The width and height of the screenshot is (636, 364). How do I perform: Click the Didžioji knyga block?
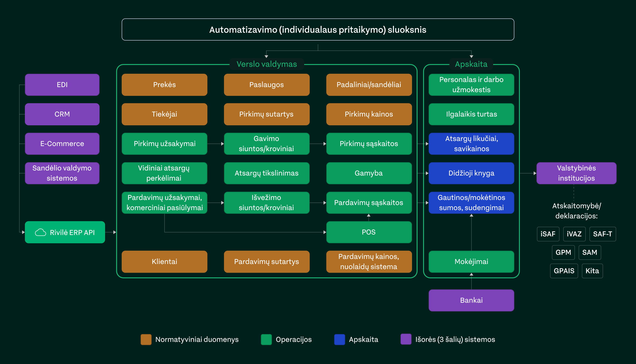coord(471,173)
